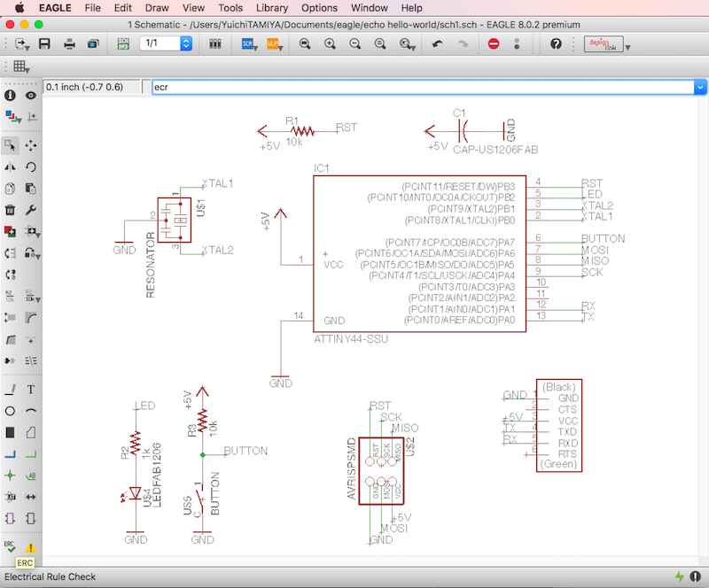Open the Errors warning tool
The height and width of the screenshot is (588, 709).
pos(31,548)
